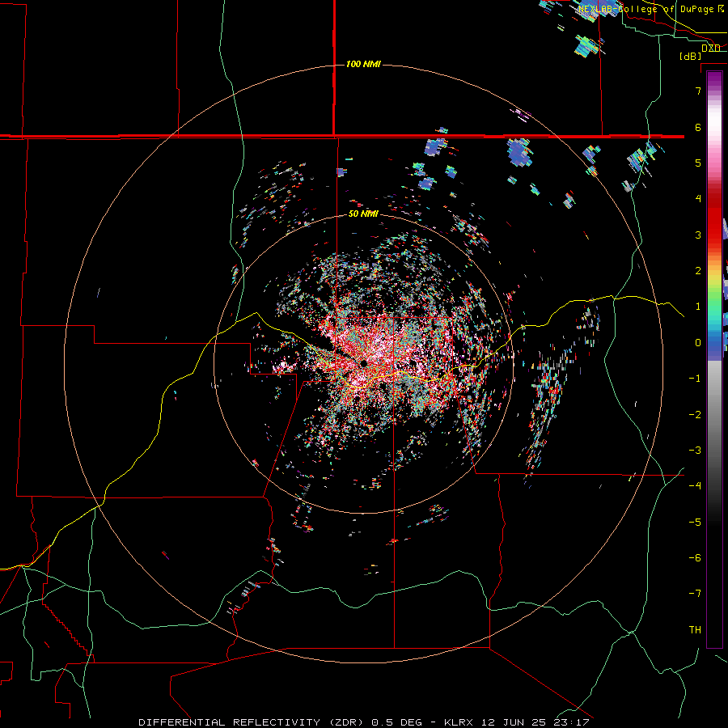728x728 pixels.
Task: Click the differential reflectivity title caption at bottom
Action: pos(364,722)
